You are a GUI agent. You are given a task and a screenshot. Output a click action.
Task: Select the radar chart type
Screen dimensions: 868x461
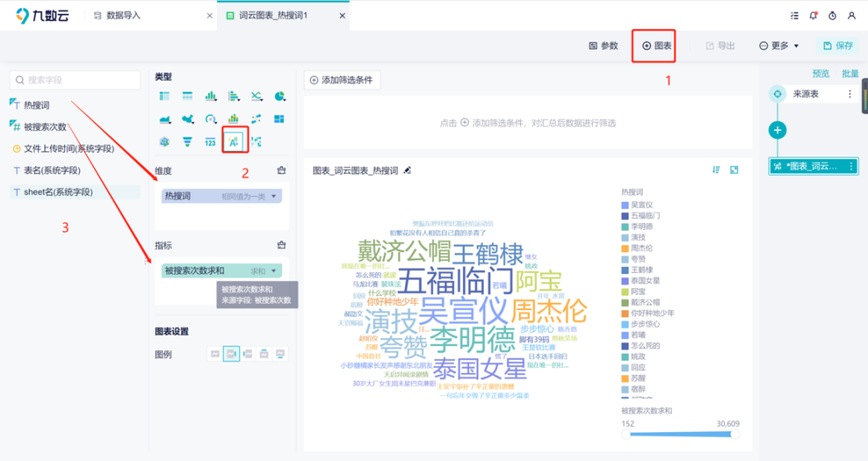(x=165, y=141)
